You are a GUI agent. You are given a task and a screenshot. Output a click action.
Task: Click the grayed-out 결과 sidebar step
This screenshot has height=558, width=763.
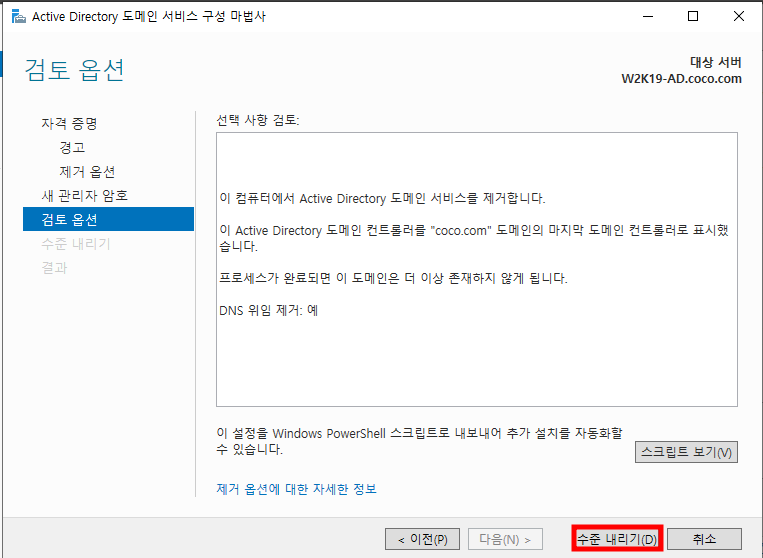[54, 268]
